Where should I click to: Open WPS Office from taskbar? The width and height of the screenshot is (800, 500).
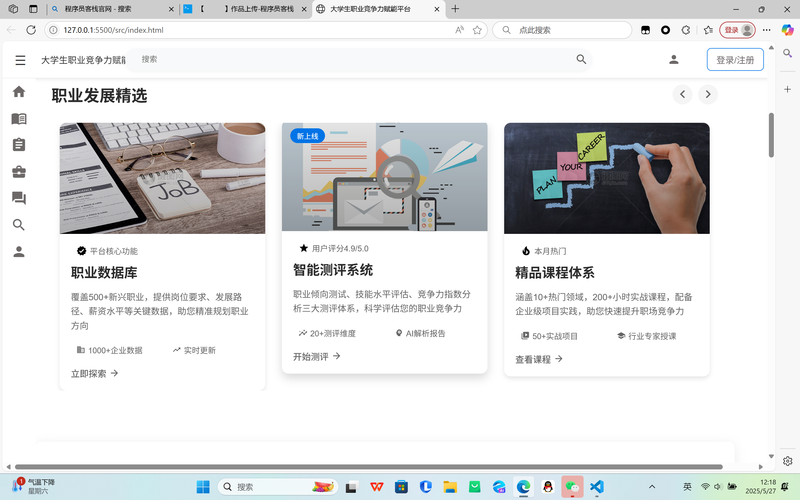tap(377, 487)
